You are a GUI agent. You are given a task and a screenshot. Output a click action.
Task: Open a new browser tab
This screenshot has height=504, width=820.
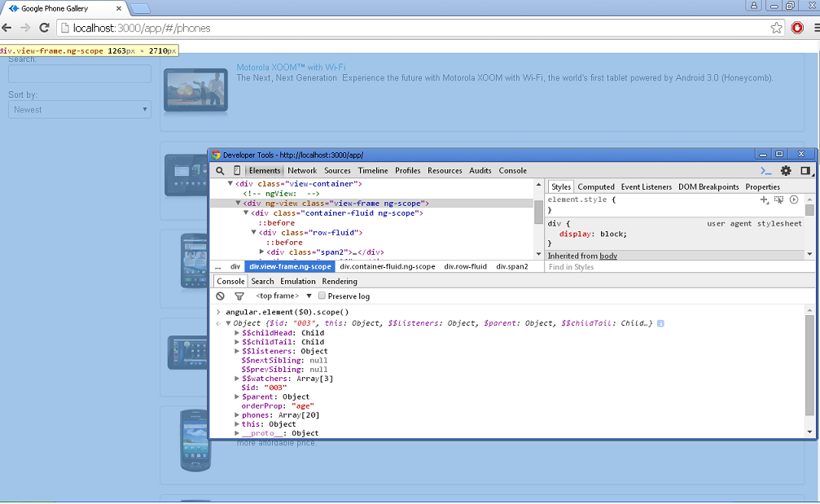coord(140,8)
